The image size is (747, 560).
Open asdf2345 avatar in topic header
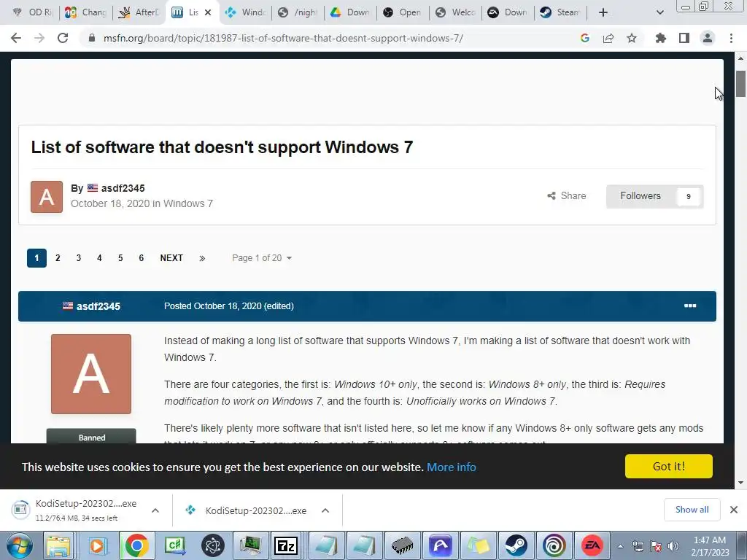47,197
